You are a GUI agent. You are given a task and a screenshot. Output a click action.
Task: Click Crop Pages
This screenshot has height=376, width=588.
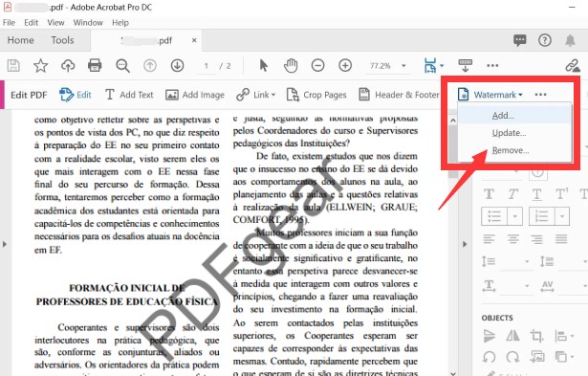tap(316, 95)
